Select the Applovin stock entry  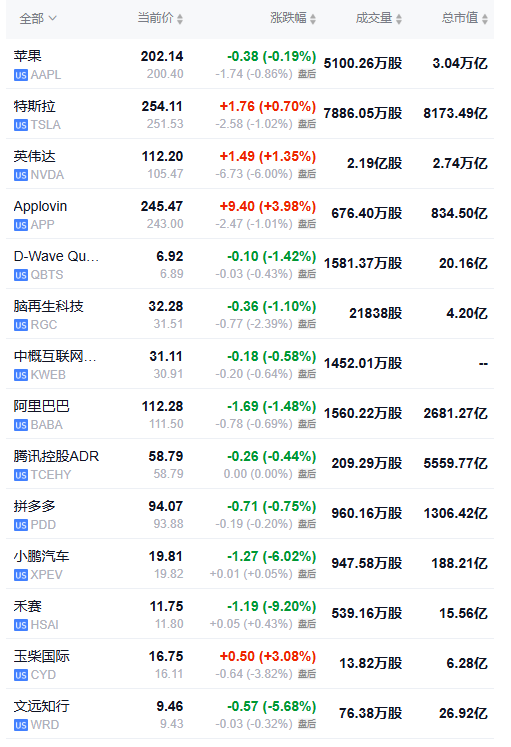pos(250,214)
